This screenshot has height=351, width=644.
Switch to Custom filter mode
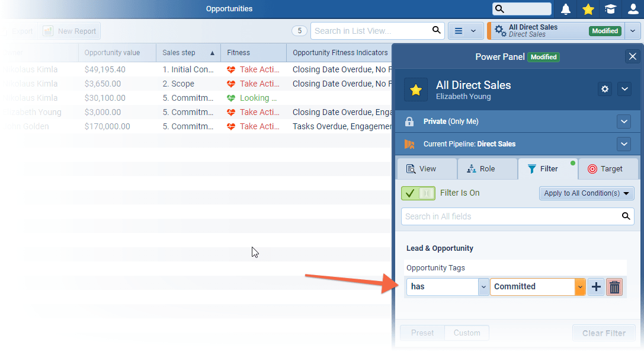pyautogui.click(x=467, y=333)
